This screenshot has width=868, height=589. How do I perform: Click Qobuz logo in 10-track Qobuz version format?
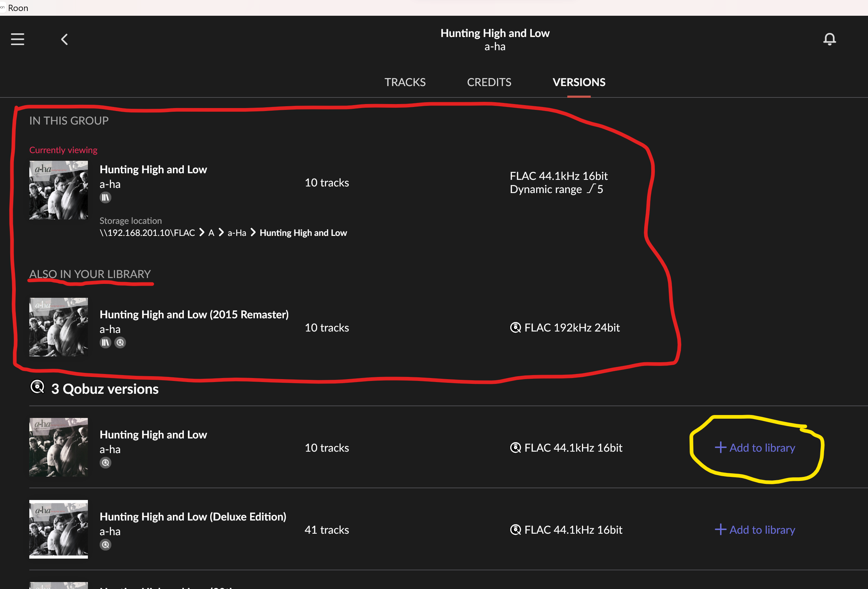[x=515, y=448]
